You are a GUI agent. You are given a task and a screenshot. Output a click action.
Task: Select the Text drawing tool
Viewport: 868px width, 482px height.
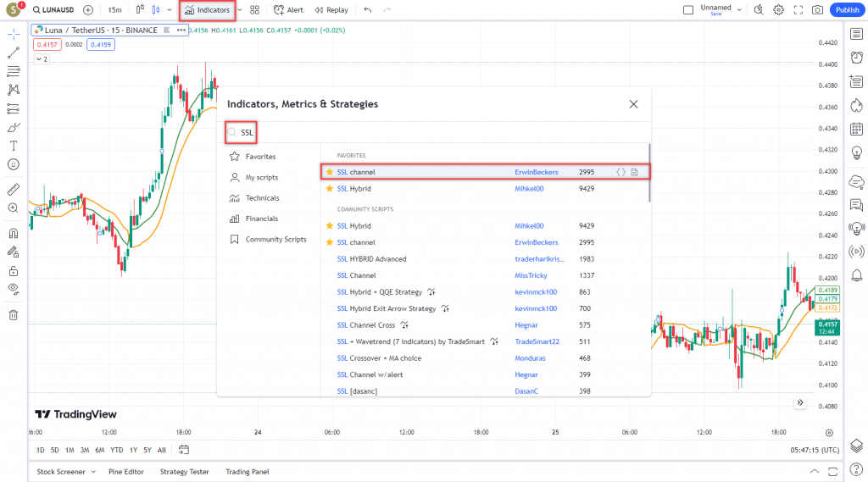click(x=14, y=146)
